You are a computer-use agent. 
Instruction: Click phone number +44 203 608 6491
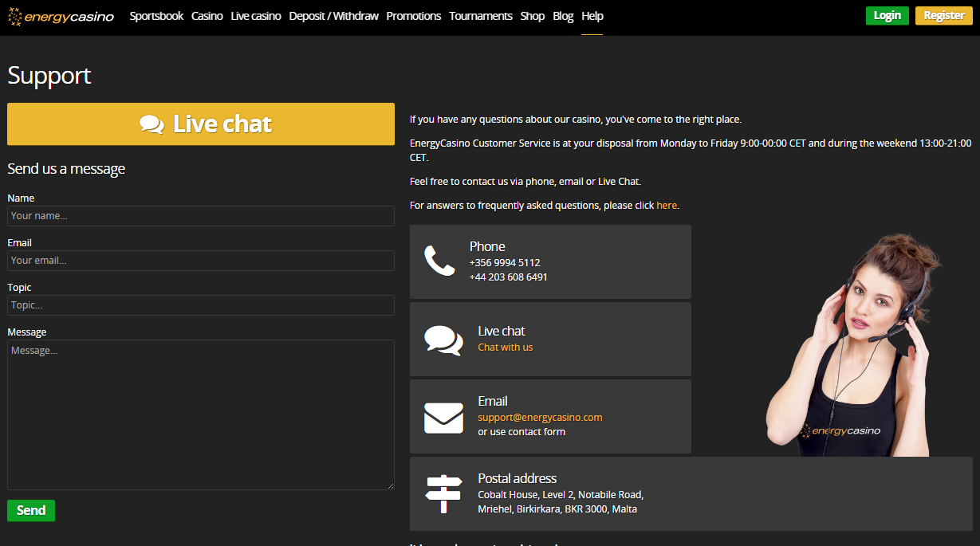[x=509, y=277]
